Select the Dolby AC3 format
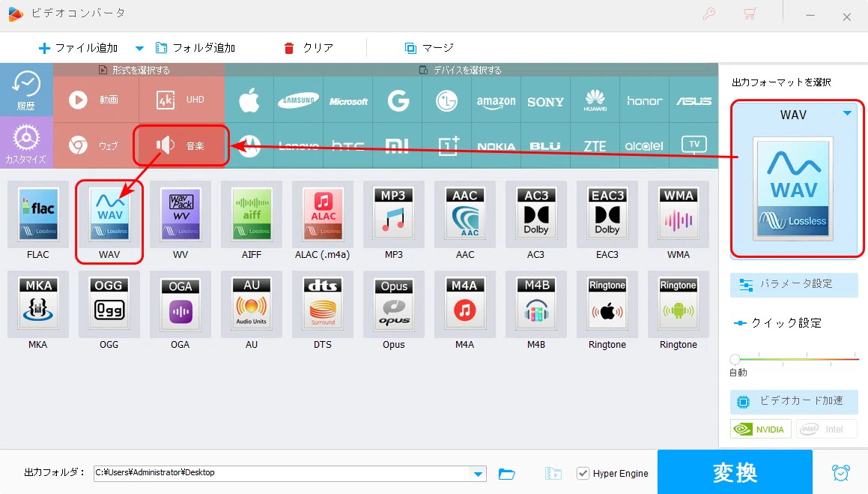Viewport: 868px width, 494px height. (536, 214)
